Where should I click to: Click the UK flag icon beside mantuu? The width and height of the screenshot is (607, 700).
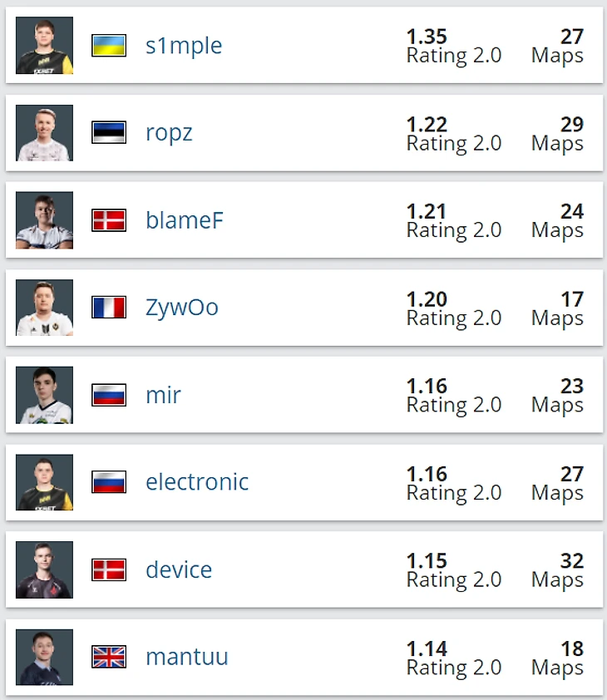point(109,657)
